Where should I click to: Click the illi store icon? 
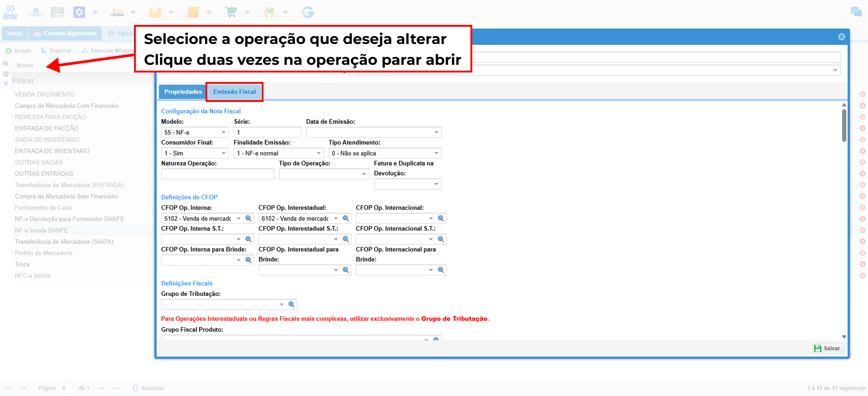point(35,12)
